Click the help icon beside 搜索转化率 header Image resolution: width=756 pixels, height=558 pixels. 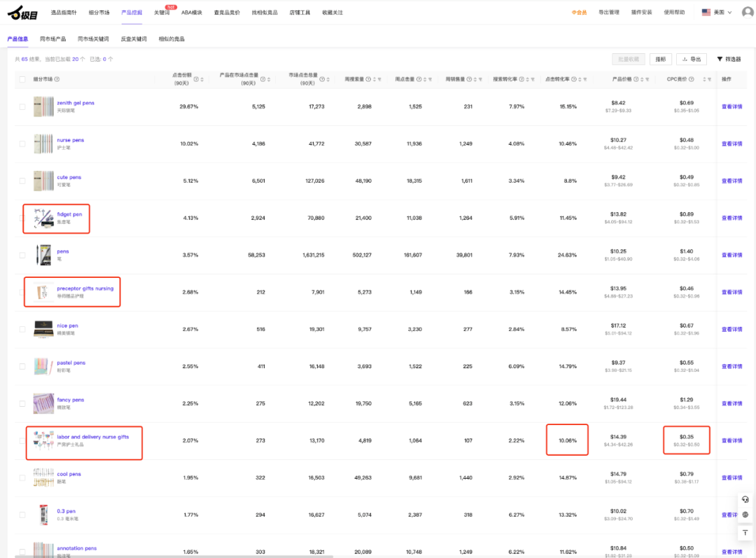(521, 79)
